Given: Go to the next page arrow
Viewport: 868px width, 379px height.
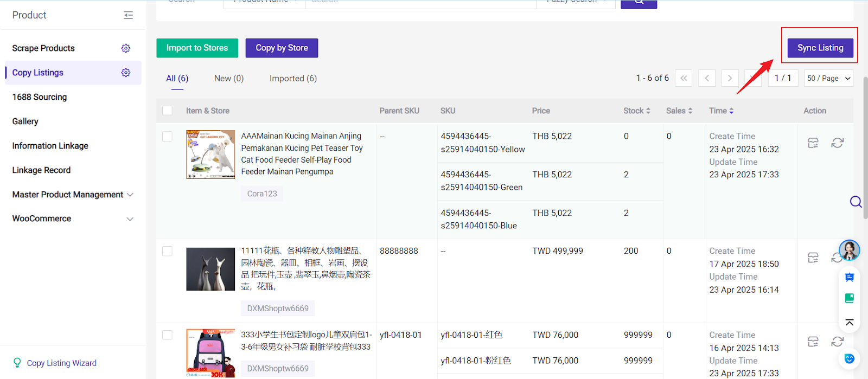Looking at the screenshot, I should point(730,78).
